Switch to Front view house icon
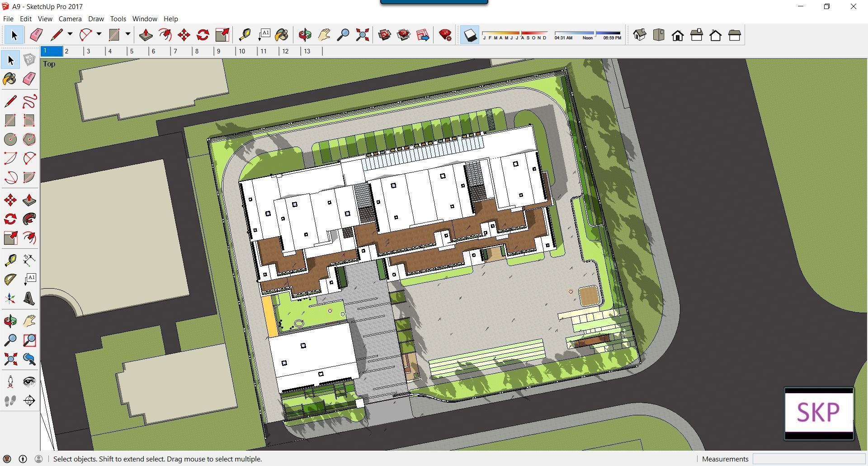 [677, 35]
